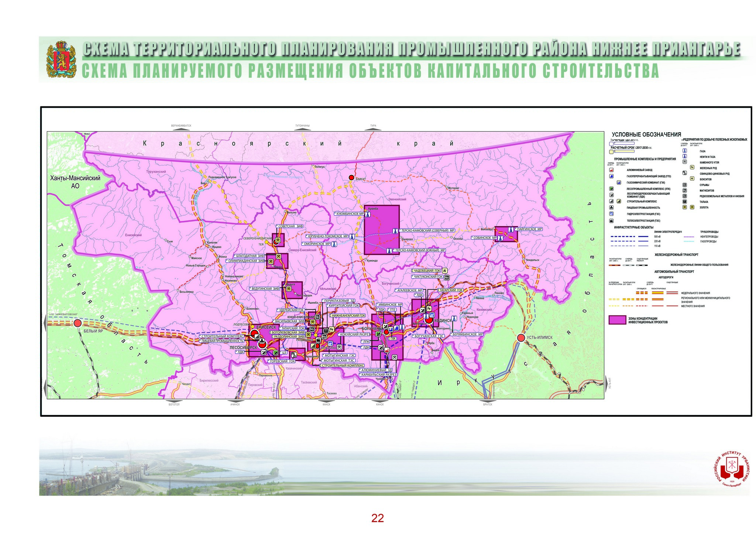Click the ВЕРХНЕИМБАТСК direction arrow at map top
756x535 pixels.
181,129
